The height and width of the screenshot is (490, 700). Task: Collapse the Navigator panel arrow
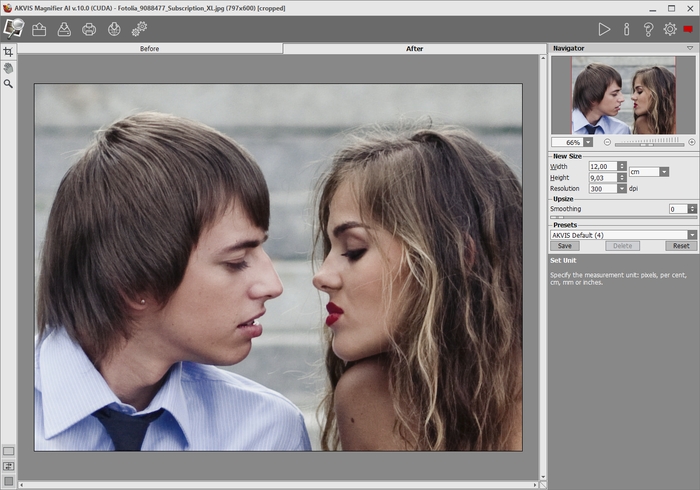[x=690, y=48]
